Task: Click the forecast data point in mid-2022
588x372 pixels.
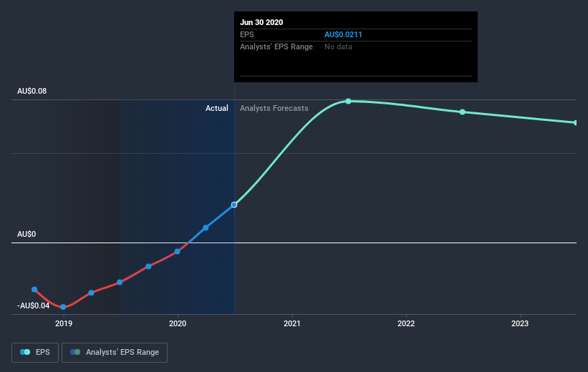Action: [x=463, y=112]
